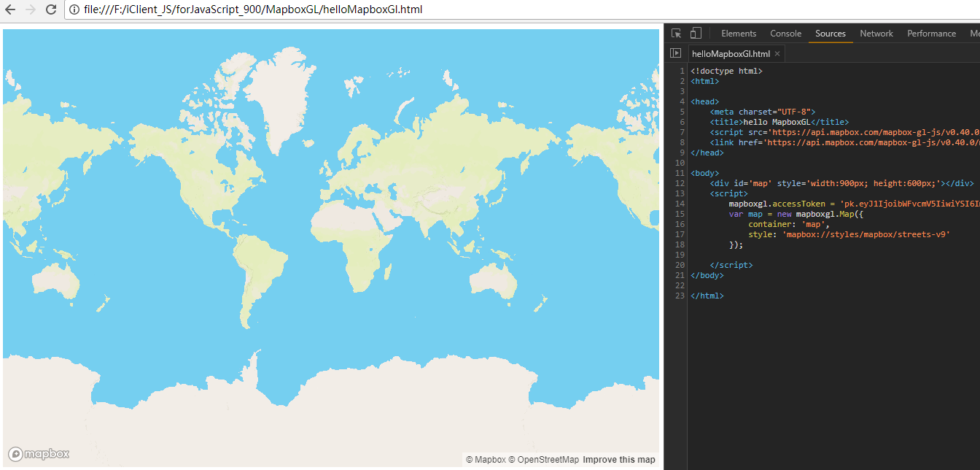Click the meta charset="UTF-8" line
The width and height of the screenshot is (980, 470).
pyautogui.click(x=762, y=112)
